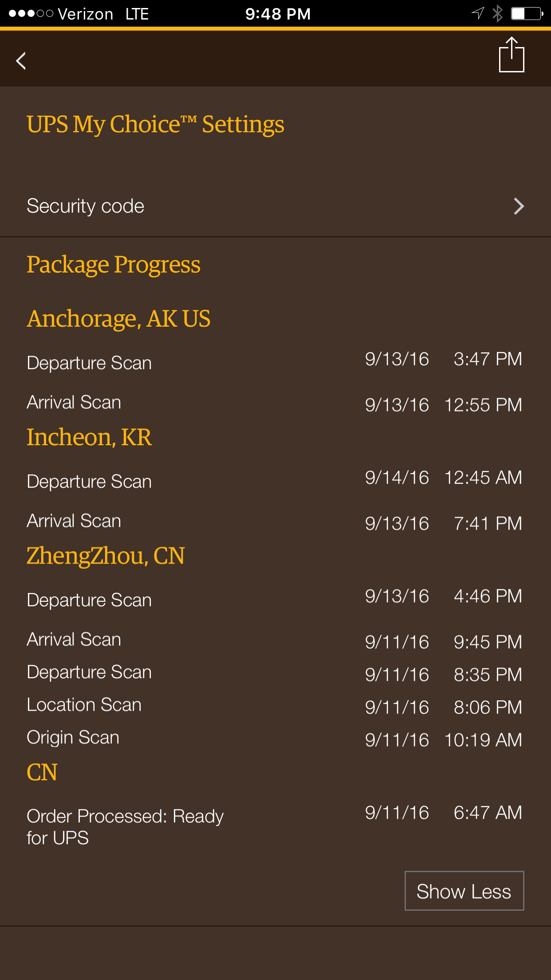Open the Security code chevron
This screenshot has width=551, height=980.
[519, 206]
